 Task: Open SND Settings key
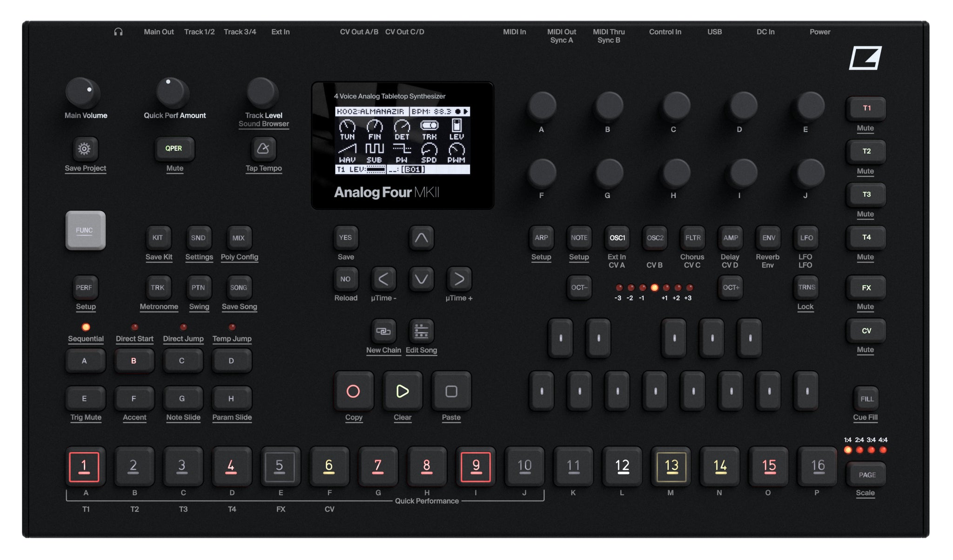pos(198,238)
